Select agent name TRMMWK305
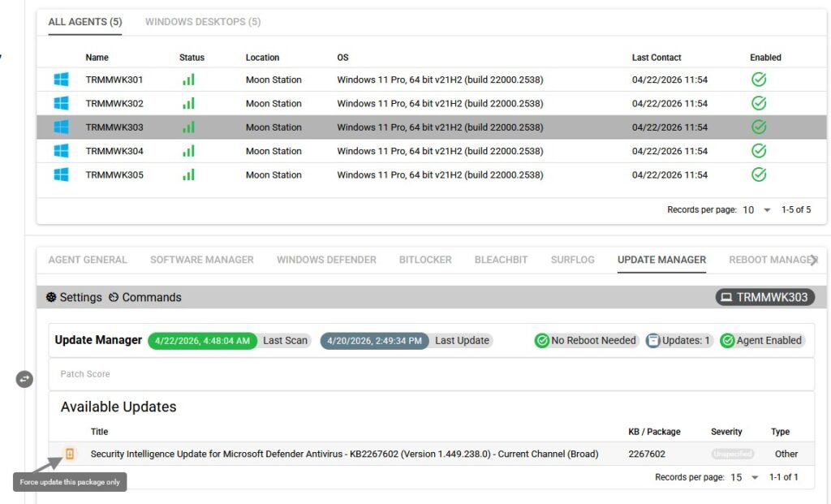Image resolution: width=831 pixels, height=504 pixels. click(114, 175)
